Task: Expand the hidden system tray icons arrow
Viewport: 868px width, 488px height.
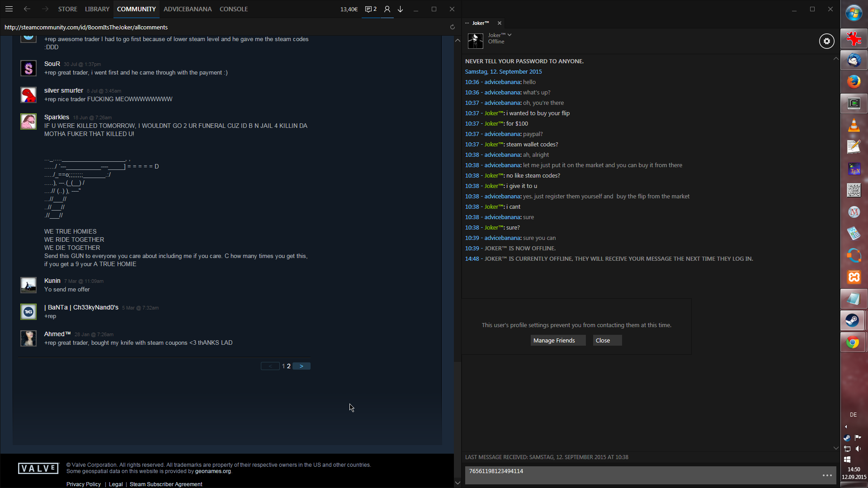Action: pyautogui.click(x=846, y=427)
